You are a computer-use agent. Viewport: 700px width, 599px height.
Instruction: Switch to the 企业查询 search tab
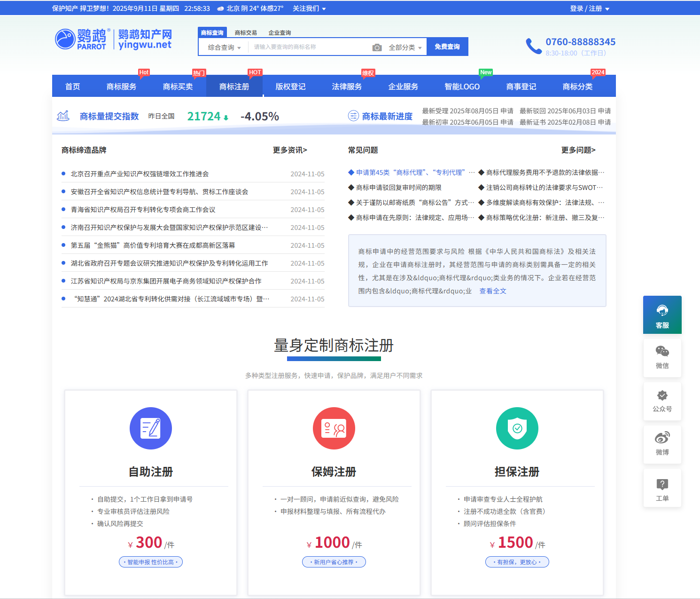coord(280,33)
